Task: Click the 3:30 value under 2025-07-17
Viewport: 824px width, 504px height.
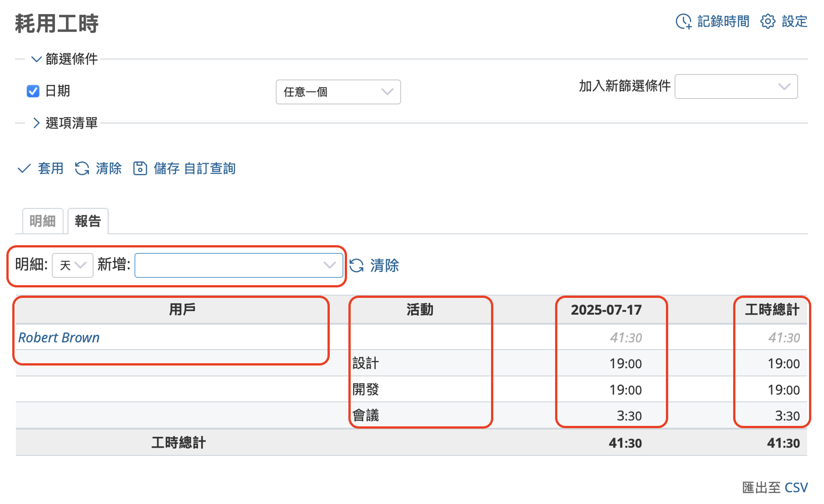Action: [629, 416]
